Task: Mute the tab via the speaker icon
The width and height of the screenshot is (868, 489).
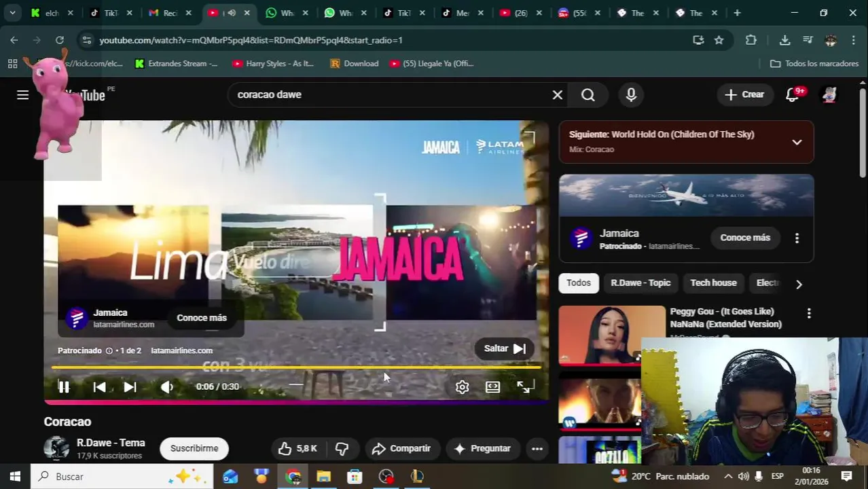Action: click(232, 13)
